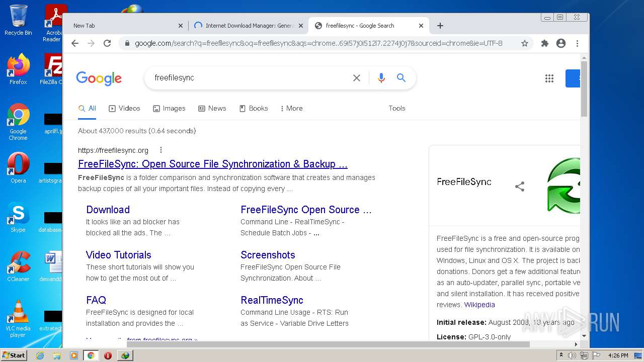
Task: Open the Wikipedia source link
Action: (479, 305)
